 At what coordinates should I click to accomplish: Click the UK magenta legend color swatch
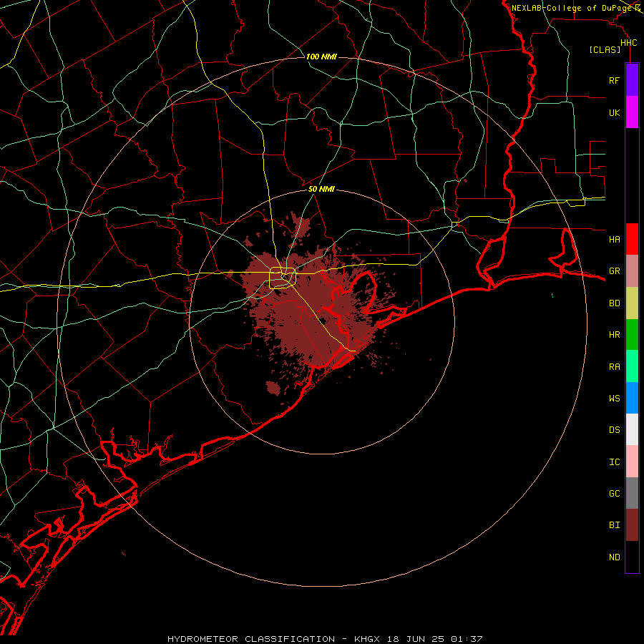pos(632,112)
